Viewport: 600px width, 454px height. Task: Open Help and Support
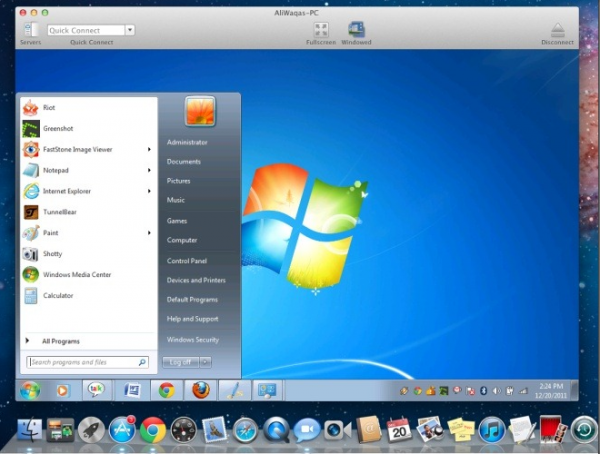coord(192,319)
